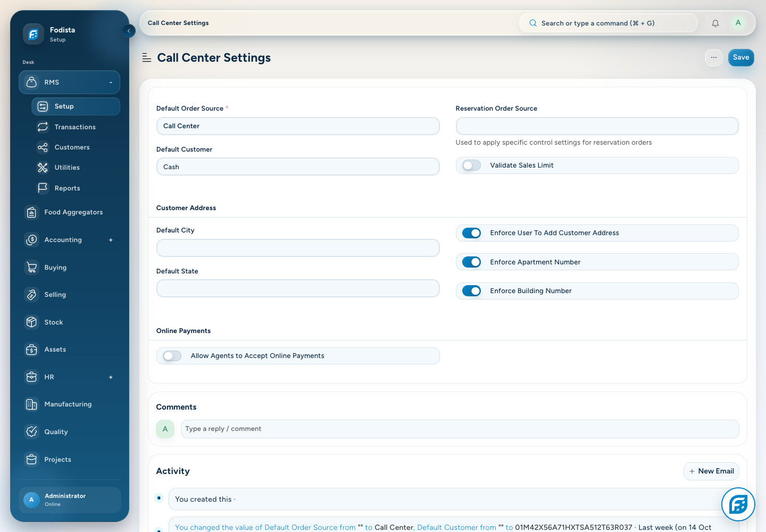This screenshot has height=532, width=766.
Task: Toggle the form sidebar menu icon beside title
Action: pyautogui.click(x=147, y=57)
